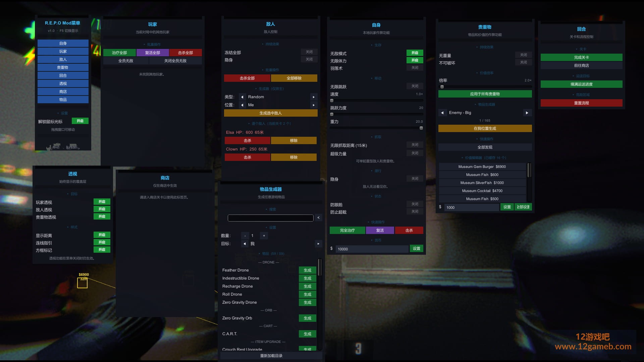Select previous enemy type with left arrow
This screenshot has height=362, width=644.
tap(242, 97)
